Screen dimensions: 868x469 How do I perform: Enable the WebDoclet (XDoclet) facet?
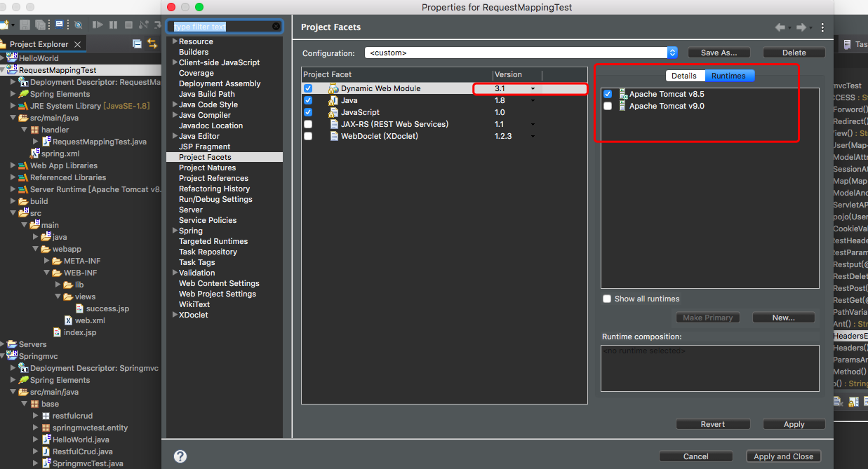pos(308,136)
